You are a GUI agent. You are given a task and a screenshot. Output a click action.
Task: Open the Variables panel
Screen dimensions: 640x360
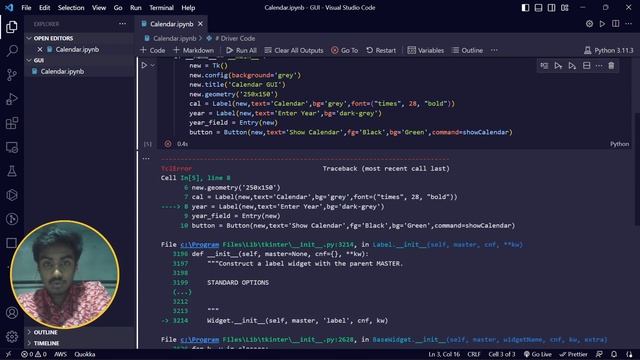(x=426, y=51)
